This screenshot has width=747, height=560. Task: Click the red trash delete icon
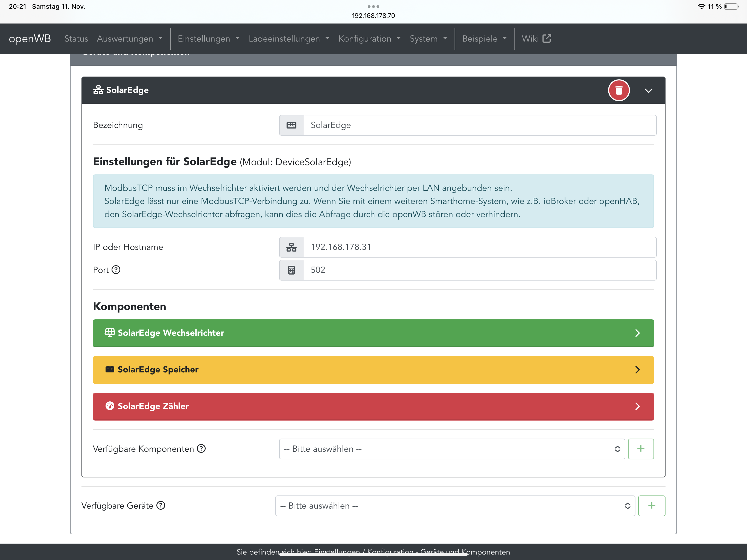(619, 90)
